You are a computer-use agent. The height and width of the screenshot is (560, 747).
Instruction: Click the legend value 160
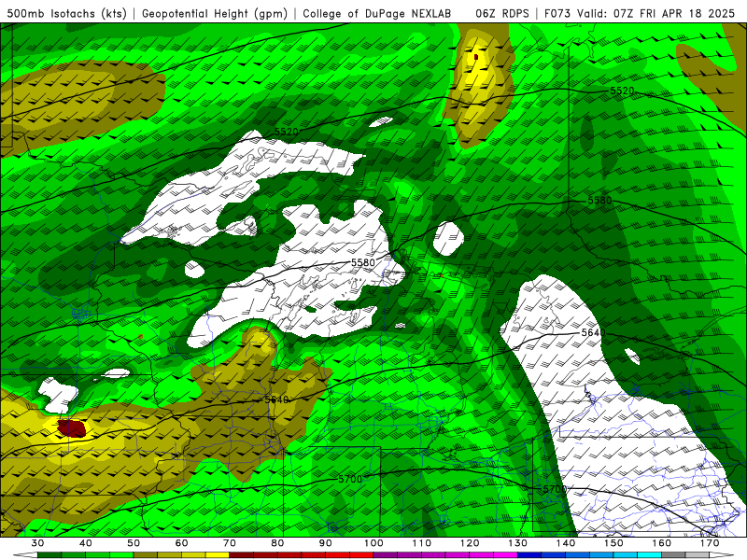coord(662,543)
